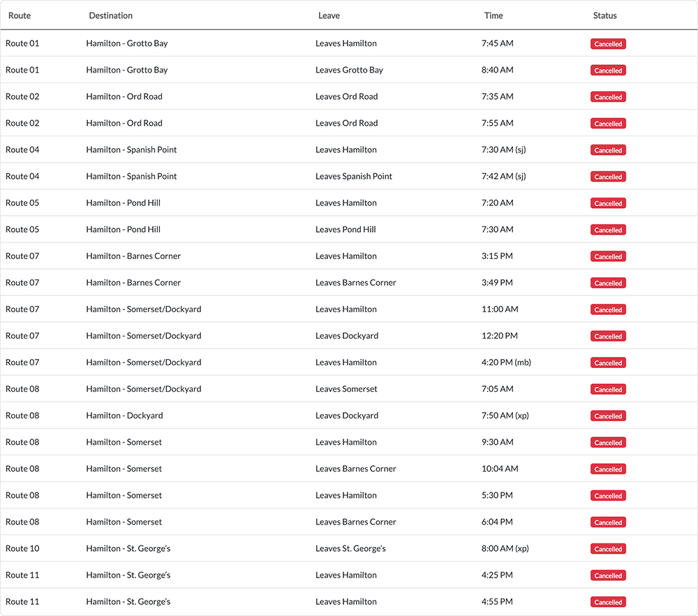The width and height of the screenshot is (698, 616).
Task: Select the 3:49 PM Barnes Corner time
Action: pyautogui.click(x=497, y=282)
